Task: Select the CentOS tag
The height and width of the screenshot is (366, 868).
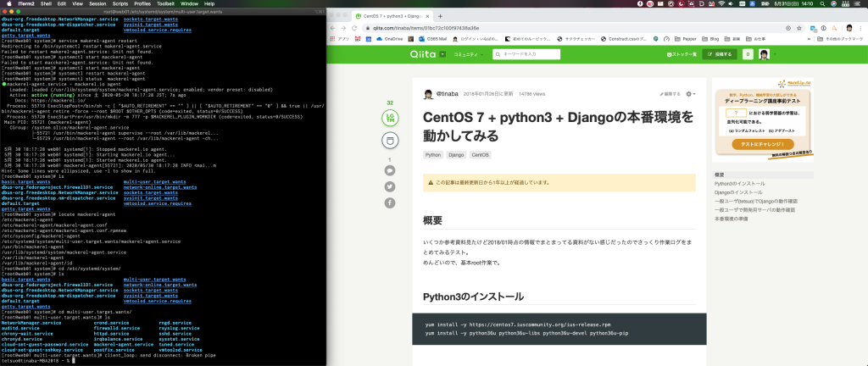Action: (480, 155)
